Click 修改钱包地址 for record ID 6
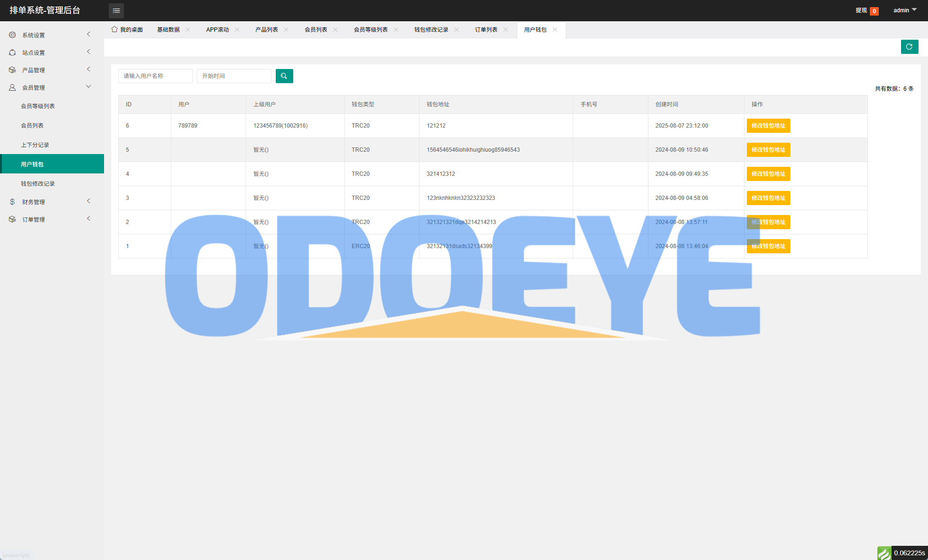The image size is (928, 560). pos(768,126)
